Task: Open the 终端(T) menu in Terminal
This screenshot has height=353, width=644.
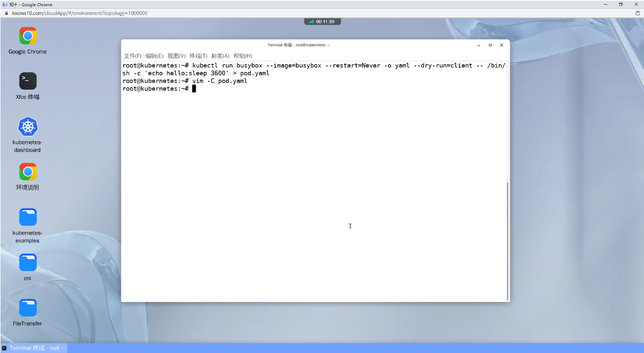Action: click(199, 56)
